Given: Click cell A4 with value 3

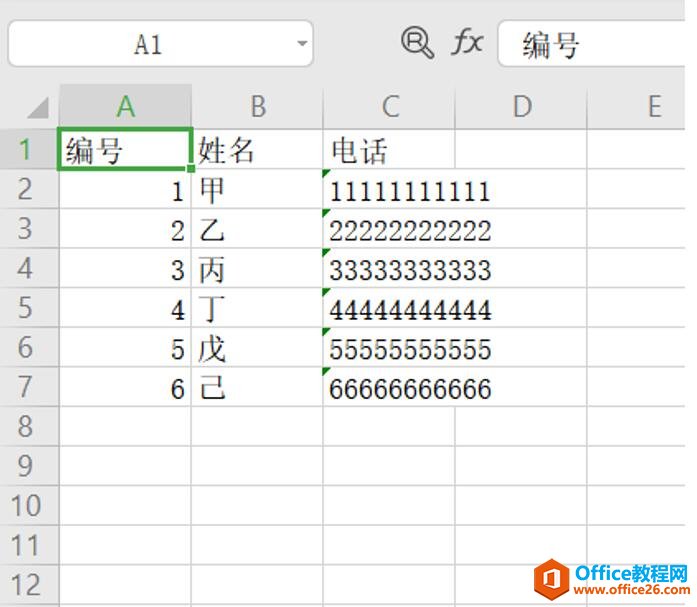Looking at the screenshot, I should 125,268.
